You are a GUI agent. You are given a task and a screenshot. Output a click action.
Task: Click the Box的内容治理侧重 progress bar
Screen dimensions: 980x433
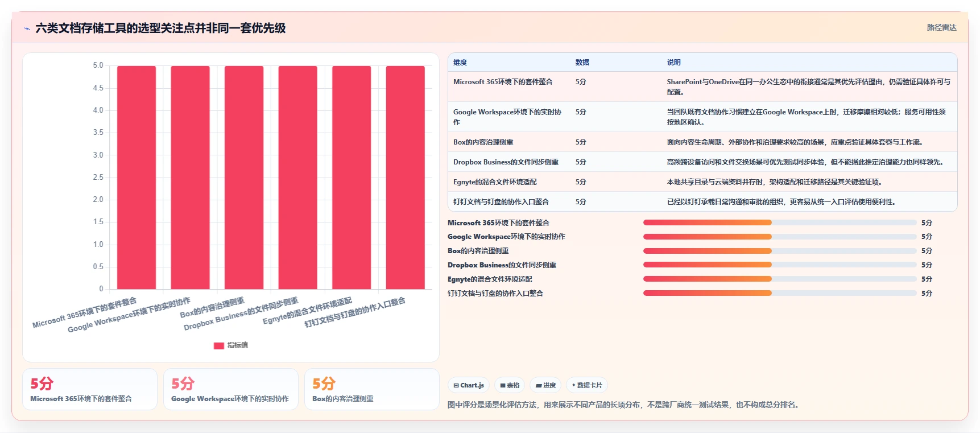point(780,251)
